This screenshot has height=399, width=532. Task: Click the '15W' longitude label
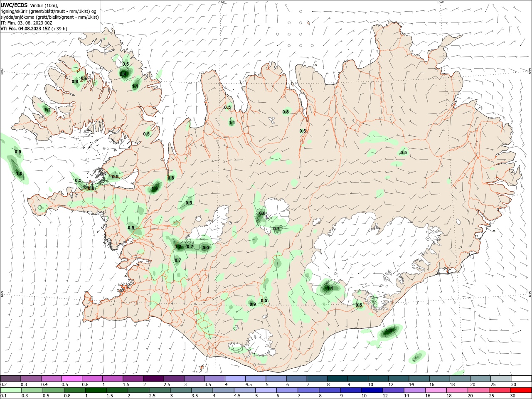coord(440,2)
